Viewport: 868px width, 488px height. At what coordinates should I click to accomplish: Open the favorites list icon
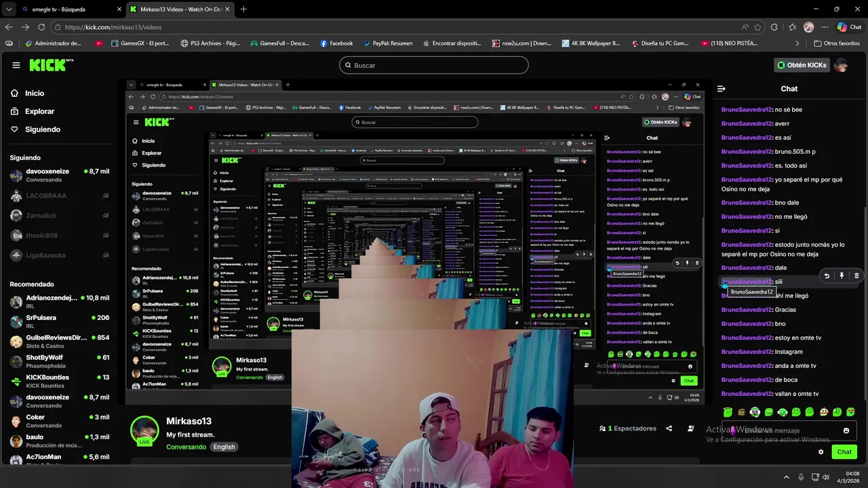point(792,27)
